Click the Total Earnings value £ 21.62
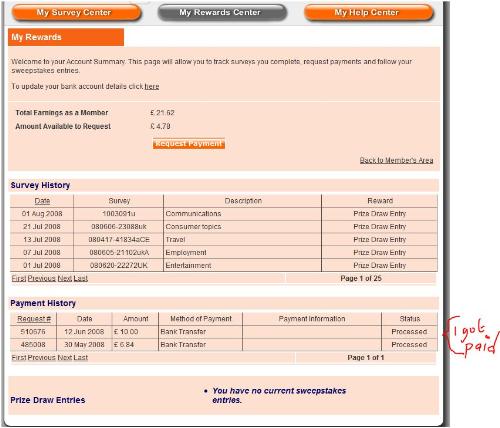The height and width of the screenshot is (428, 500). coord(162,113)
